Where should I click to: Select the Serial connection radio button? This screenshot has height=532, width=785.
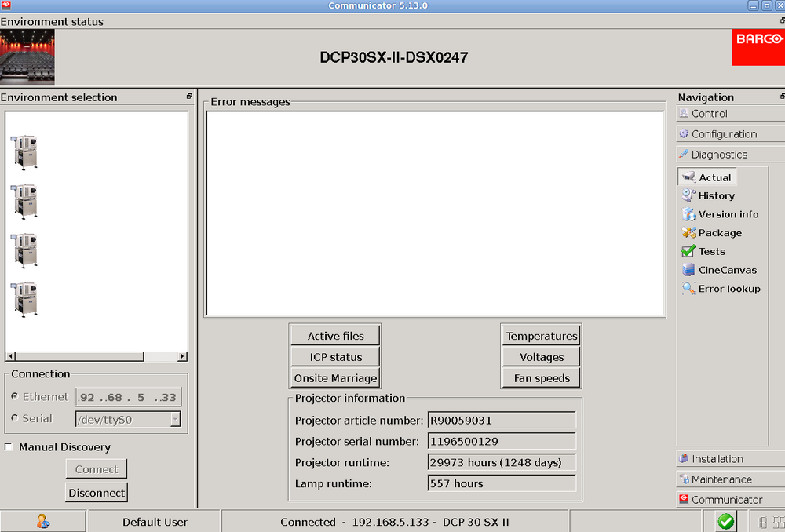point(14,417)
